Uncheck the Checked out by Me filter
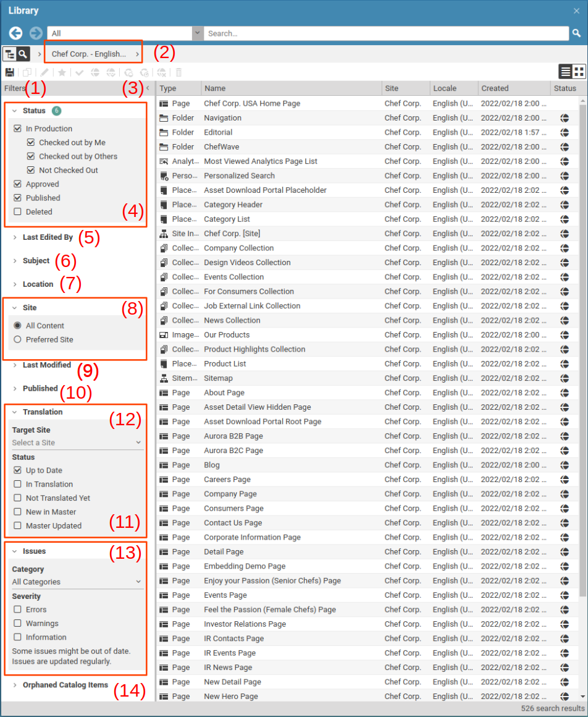 pos(31,142)
